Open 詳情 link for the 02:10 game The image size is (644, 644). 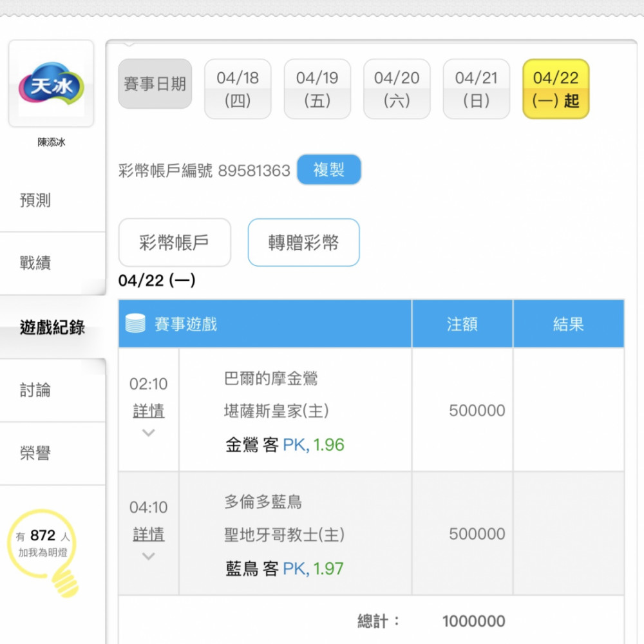pyautogui.click(x=148, y=411)
